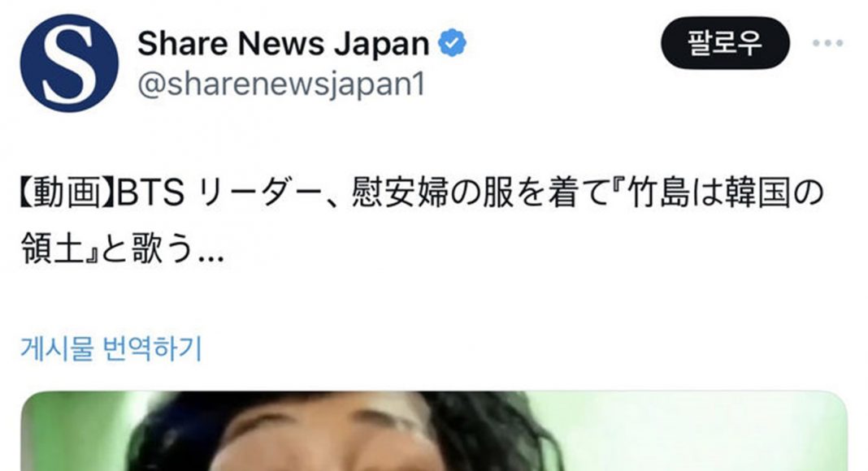Click the word リーダー in the post
Viewport: 868px width, 471px height.
coord(259,193)
